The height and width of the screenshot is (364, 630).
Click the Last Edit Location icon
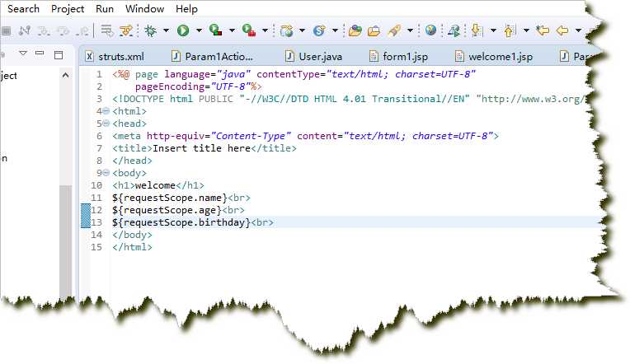543,30
